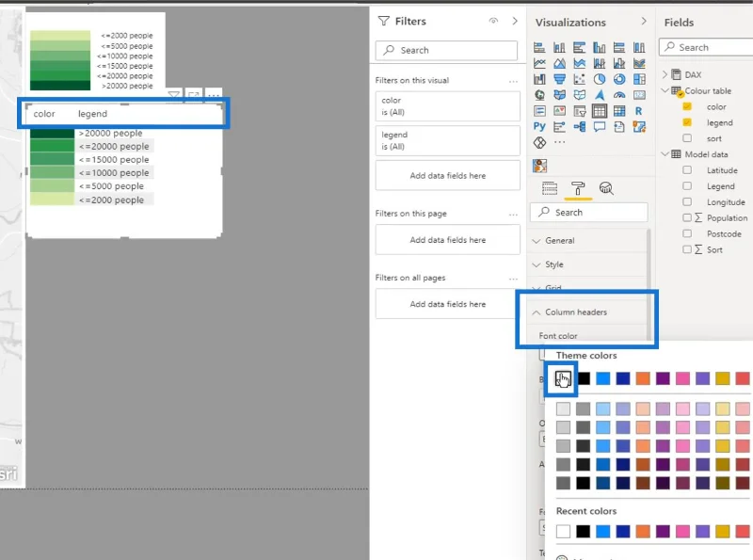This screenshot has width=753, height=560.
Task: Select the Q&A speech bubble visual
Action: pyautogui.click(x=600, y=127)
